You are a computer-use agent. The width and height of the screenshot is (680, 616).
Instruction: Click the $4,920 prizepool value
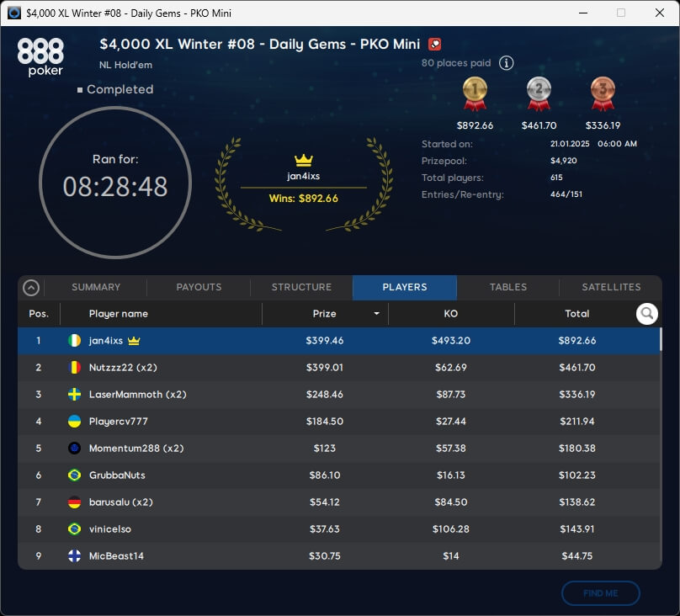coord(564,161)
